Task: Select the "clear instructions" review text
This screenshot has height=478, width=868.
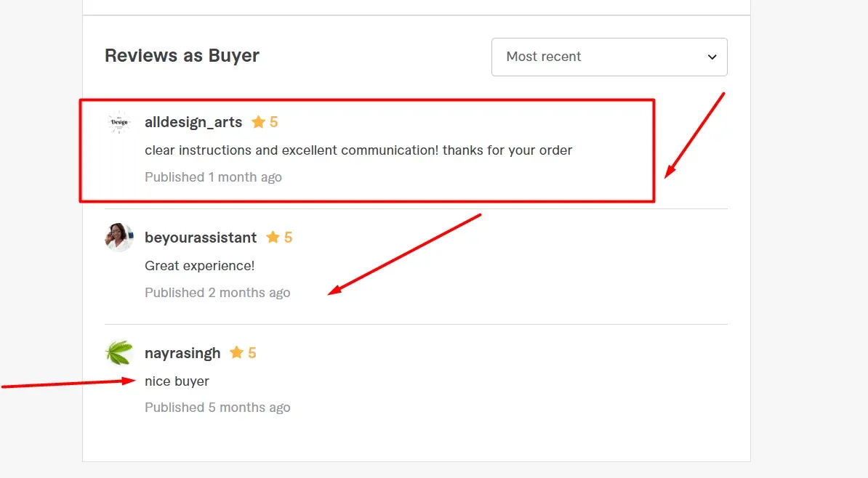Action: coord(358,150)
